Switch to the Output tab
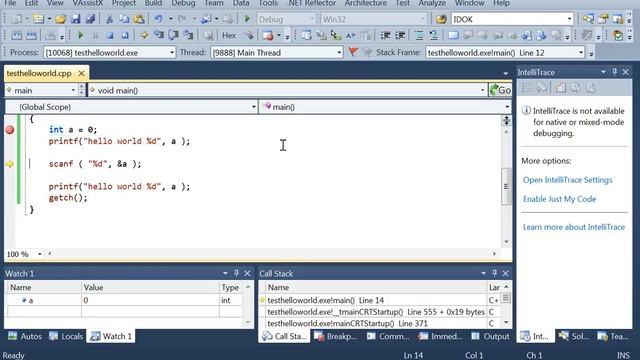The width and height of the screenshot is (640, 360). click(x=490, y=336)
